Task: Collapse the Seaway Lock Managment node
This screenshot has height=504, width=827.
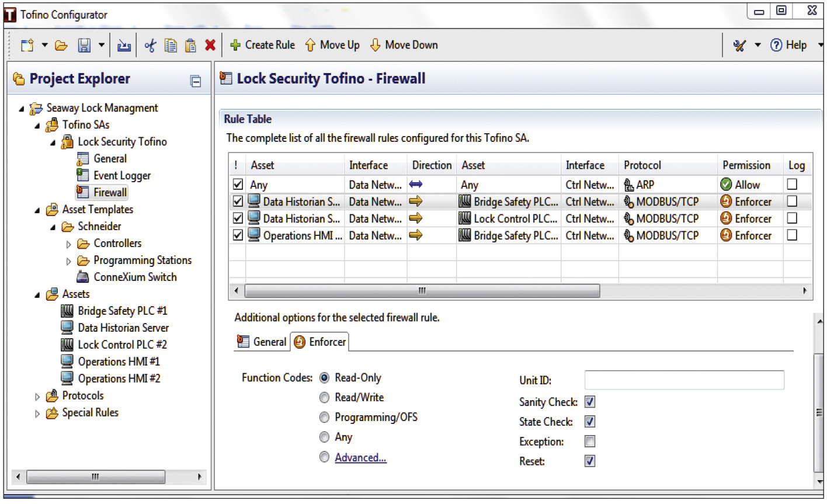Action: point(22,108)
